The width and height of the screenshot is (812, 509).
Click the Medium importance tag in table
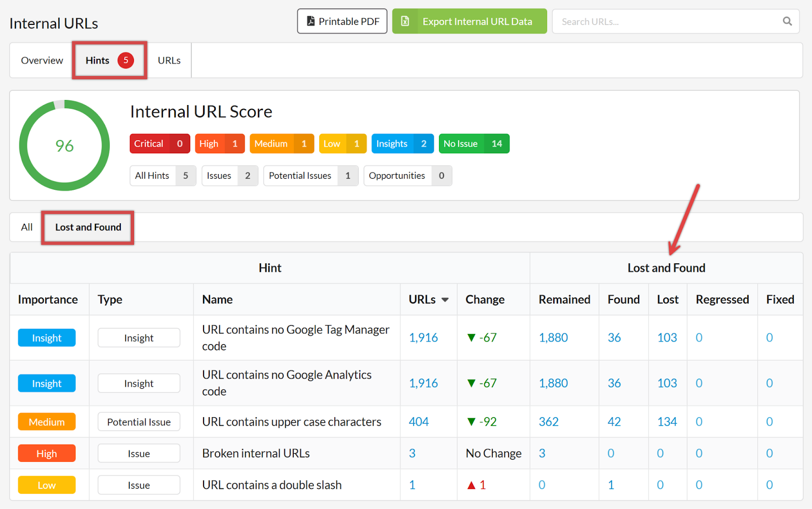point(47,422)
